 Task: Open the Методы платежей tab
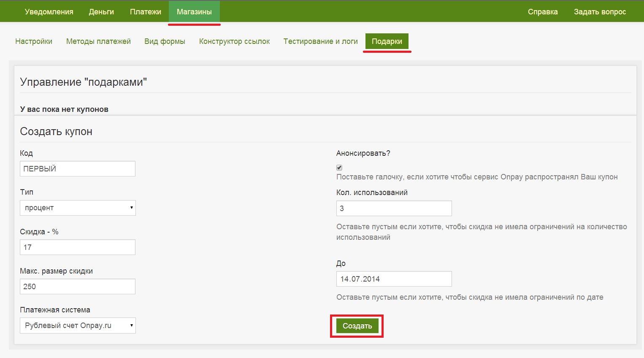tap(98, 41)
